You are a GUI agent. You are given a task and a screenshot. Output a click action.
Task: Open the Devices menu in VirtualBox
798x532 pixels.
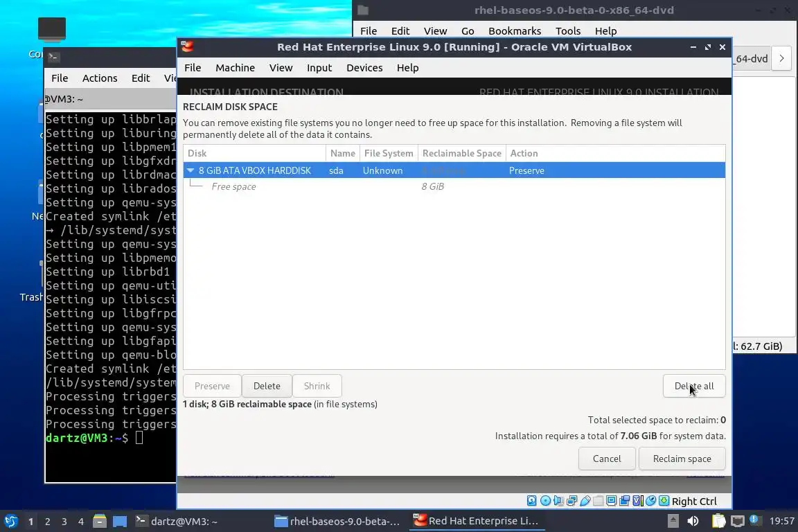364,68
